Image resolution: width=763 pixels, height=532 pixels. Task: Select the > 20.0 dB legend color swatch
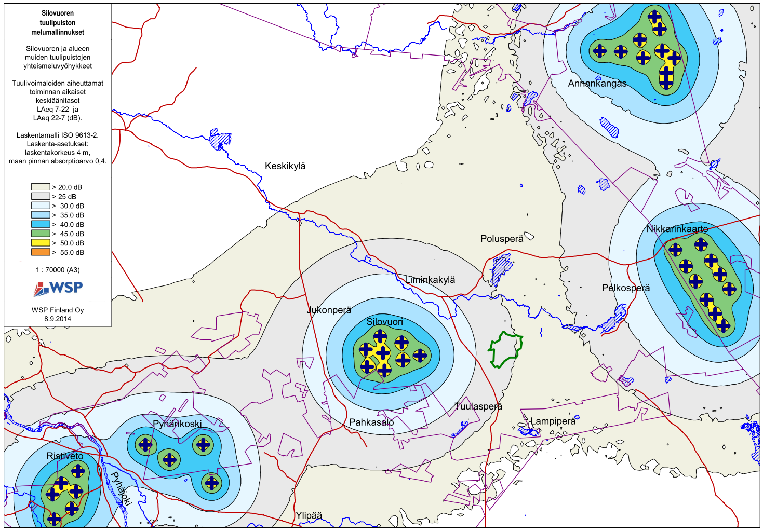pos(41,187)
